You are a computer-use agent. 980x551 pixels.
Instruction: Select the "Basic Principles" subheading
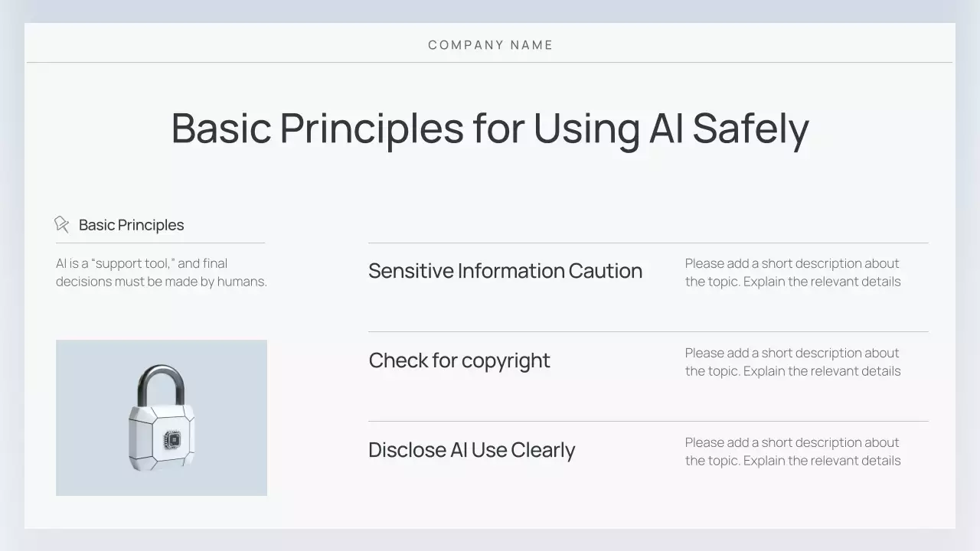tap(131, 225)
